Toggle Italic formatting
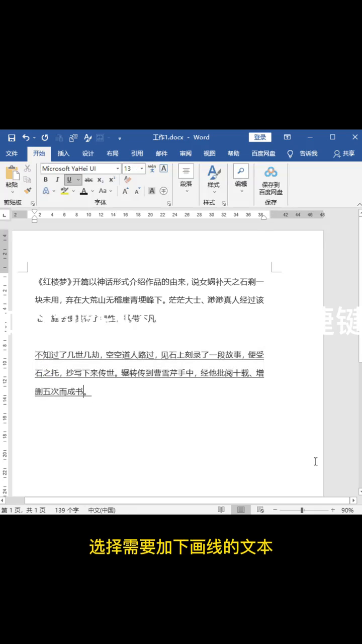 click(57, 180)
